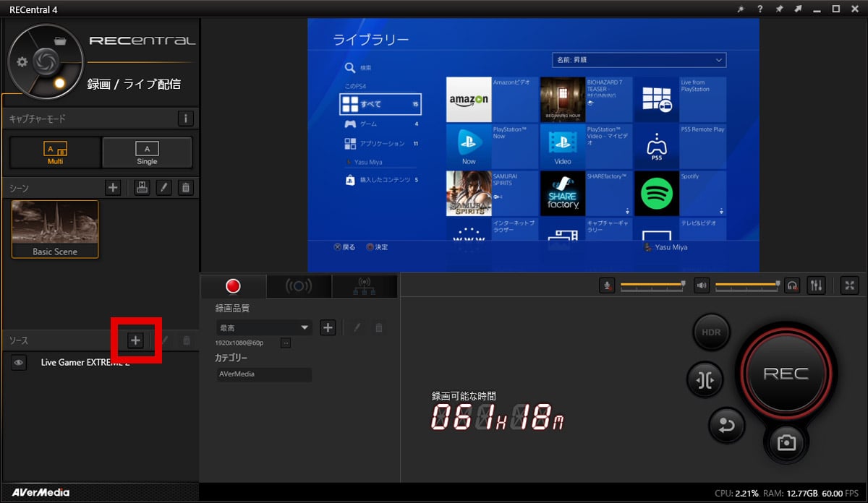
Task: Mute the microphone icon
Action: 608,285
